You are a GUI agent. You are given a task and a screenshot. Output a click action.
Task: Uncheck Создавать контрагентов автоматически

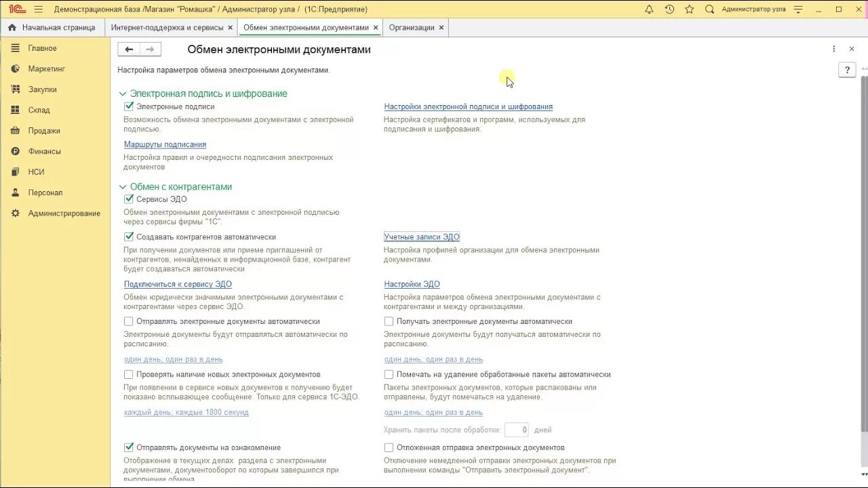129,237
